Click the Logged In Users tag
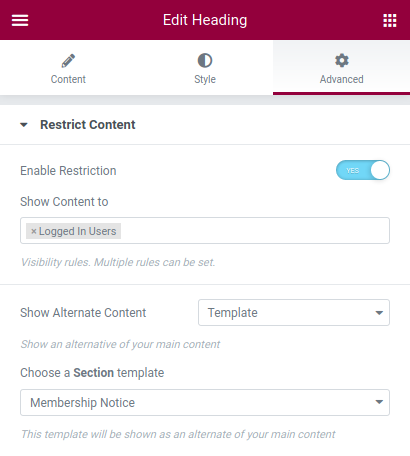 point(73,231)
